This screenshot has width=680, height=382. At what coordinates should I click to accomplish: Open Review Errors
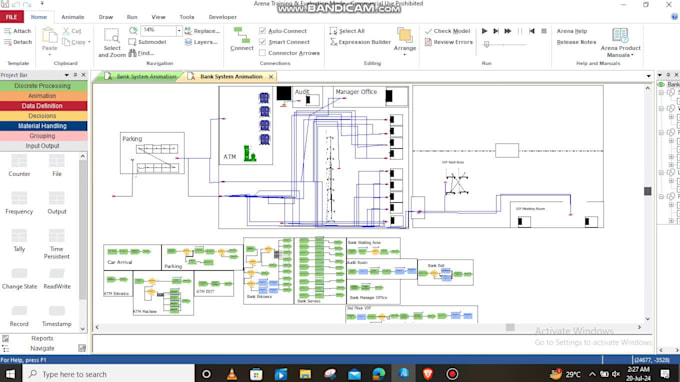pyautogui.click(x=448, y=42)
